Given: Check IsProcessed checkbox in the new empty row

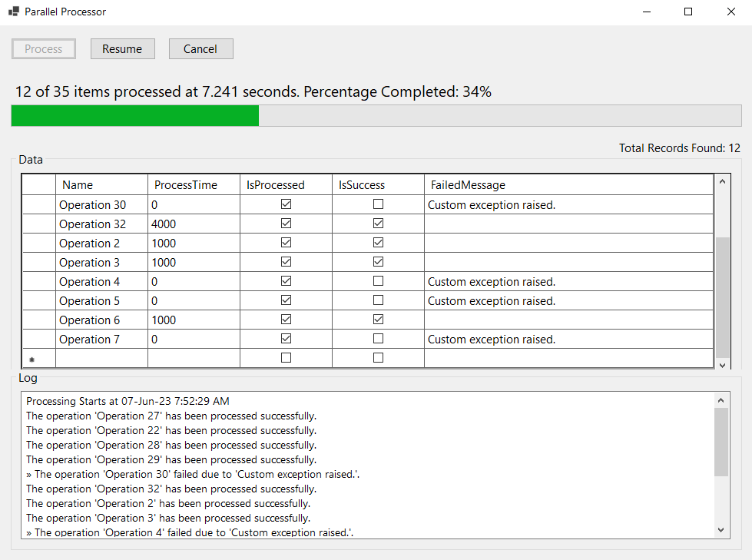Looking at the screenshot, I should tap(286, 358).
